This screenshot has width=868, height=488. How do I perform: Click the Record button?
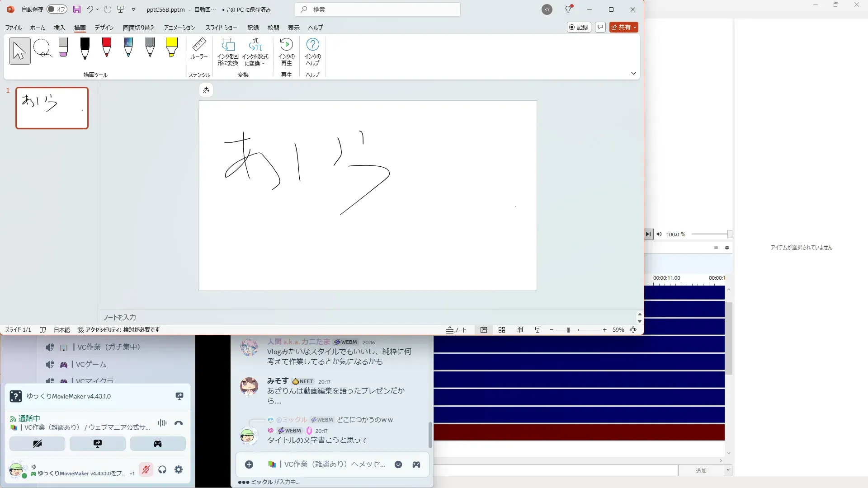point(579,28)
